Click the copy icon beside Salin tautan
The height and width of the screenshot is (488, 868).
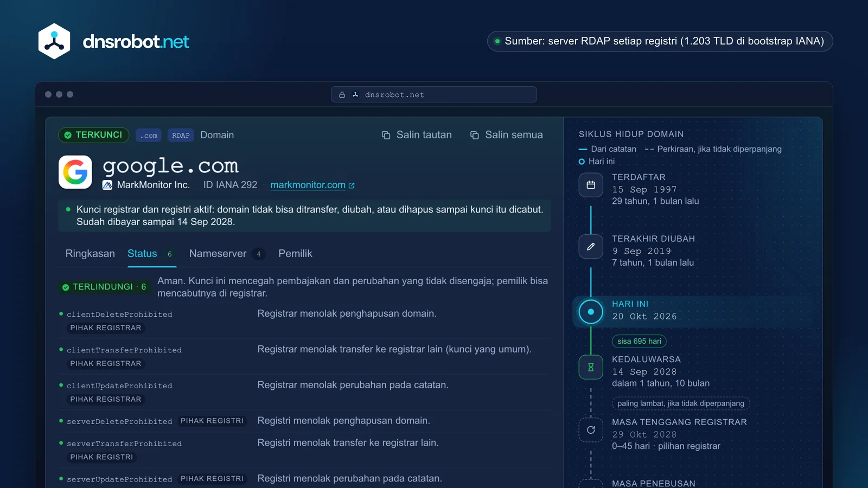[386, 135]
